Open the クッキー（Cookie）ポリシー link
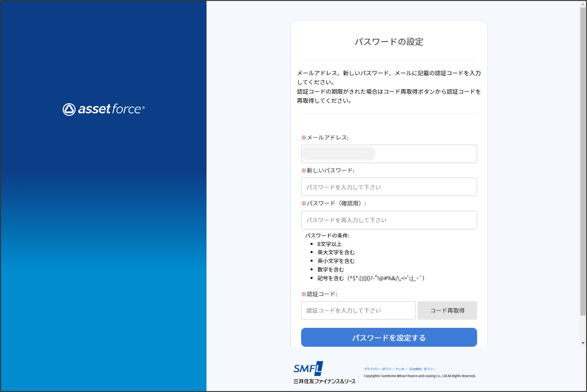The width and height of the screenshot is (587, 392). [415, 369]
